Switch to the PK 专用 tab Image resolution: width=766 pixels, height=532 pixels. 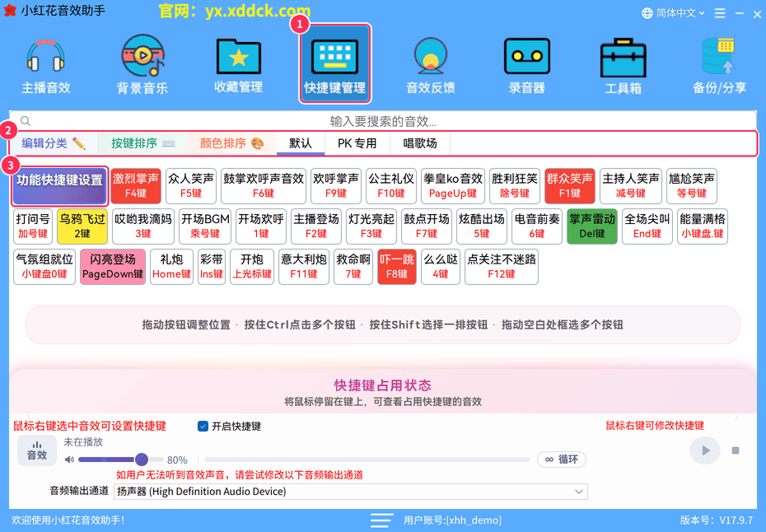point(357,143)
